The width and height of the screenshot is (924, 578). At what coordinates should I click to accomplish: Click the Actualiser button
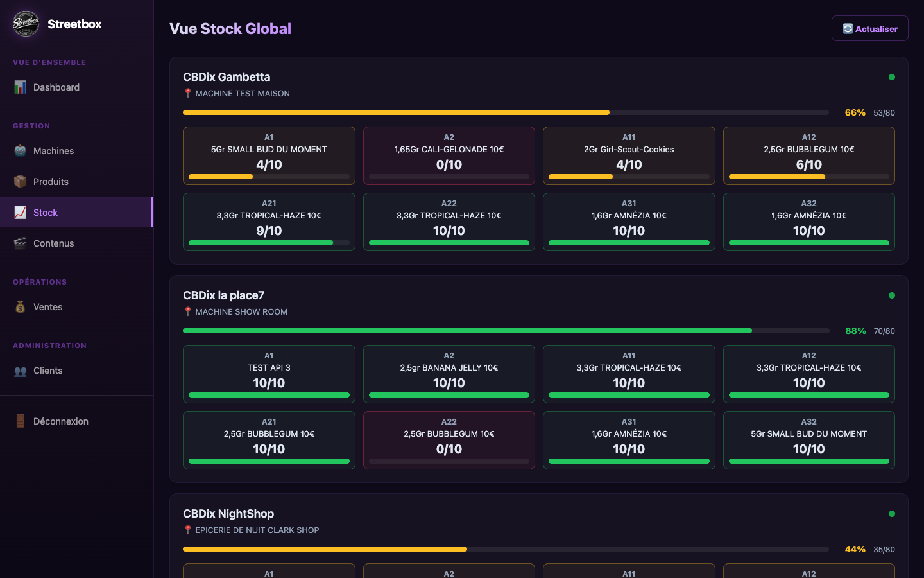[869, 28]
